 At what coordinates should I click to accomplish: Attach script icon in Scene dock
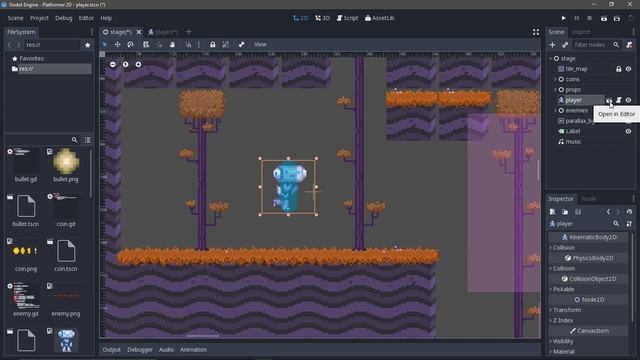pos(629,45)
